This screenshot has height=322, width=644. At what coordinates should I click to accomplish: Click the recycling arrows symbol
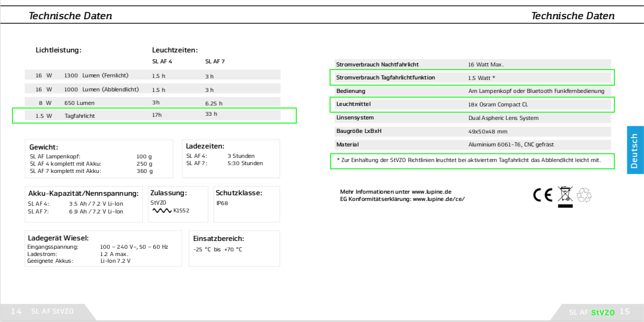584,195
